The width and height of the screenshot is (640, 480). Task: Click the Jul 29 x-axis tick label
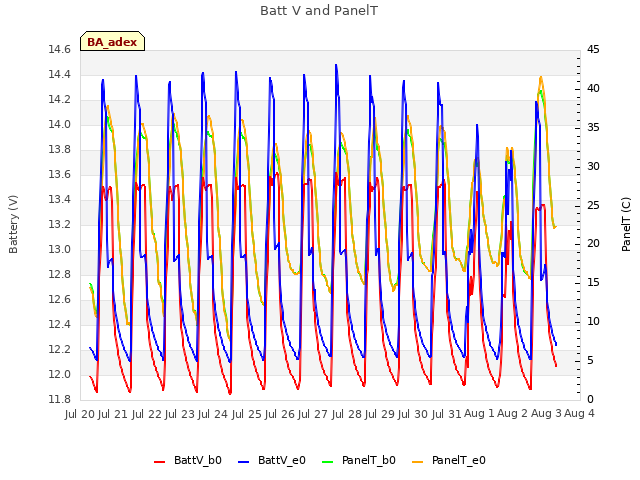coord(380,414)
